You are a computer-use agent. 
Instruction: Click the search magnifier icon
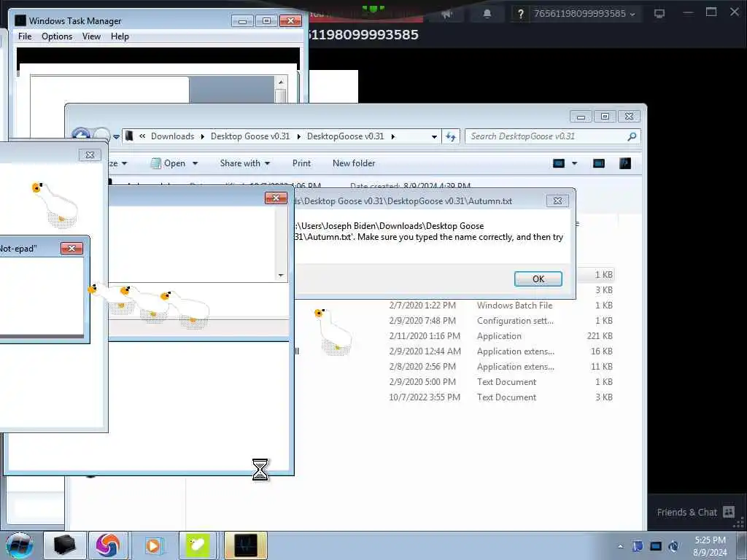tap(632, 136)
